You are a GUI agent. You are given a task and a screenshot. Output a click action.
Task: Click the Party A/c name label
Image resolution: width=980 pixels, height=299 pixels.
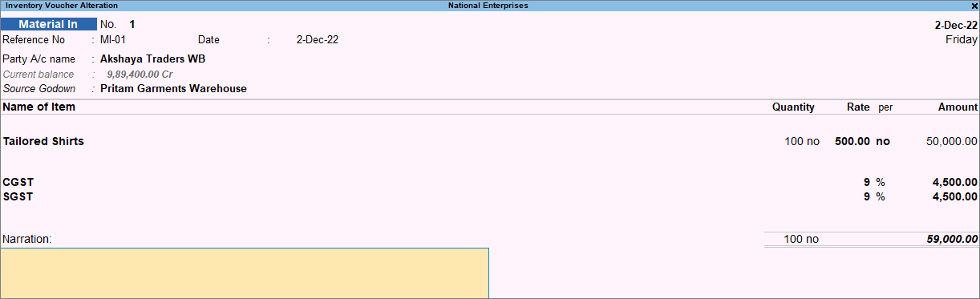click(38, 59)
